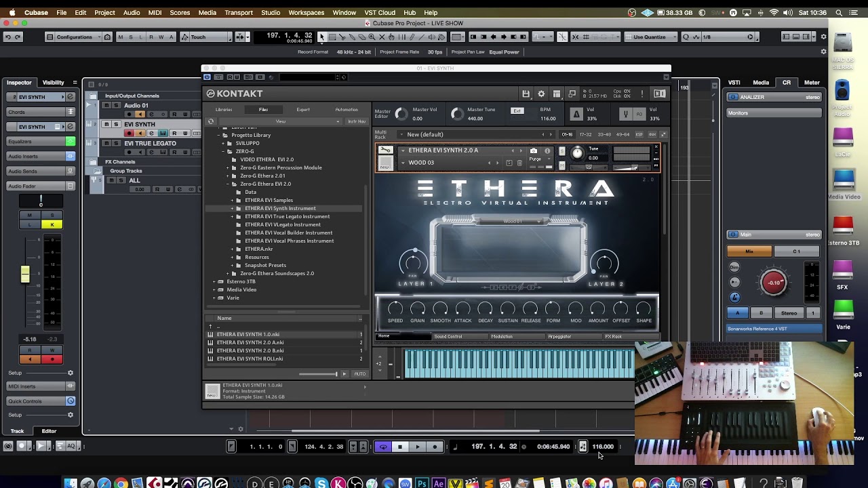Click the Mix button in Control Room
Viewport: 868px width, 488px height.
tap(749, 251)
